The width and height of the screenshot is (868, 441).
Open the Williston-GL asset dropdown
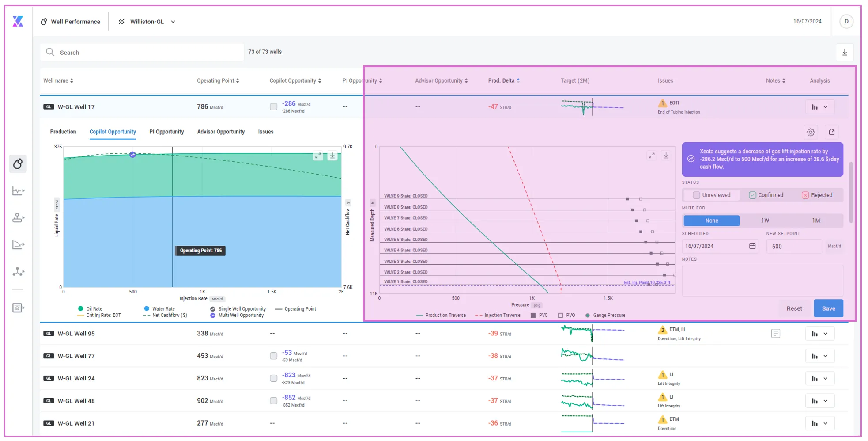point(147,22)
